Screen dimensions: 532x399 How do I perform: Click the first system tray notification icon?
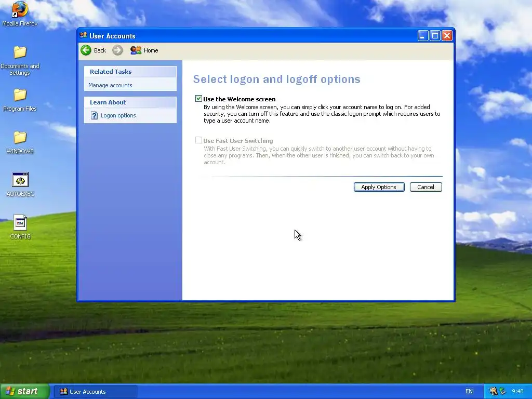[x=493, y=391]
